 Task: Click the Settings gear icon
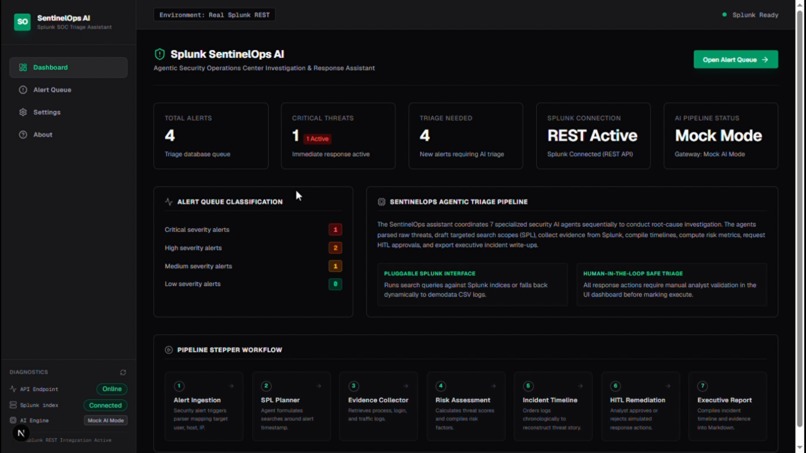coord(23,112)
